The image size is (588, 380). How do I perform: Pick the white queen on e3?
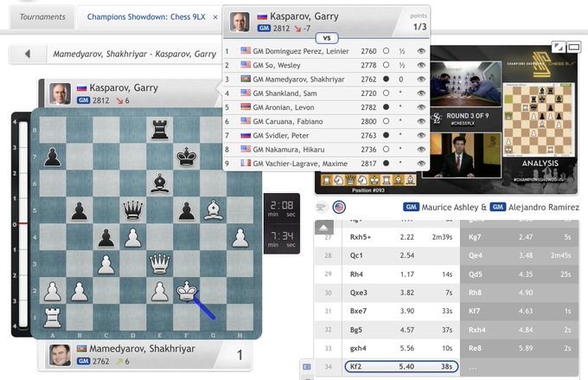(x=160, y=264)
